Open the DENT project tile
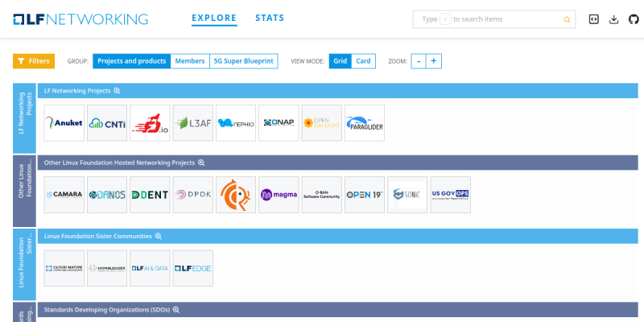The image size is (644, 322). pos(150,195)
